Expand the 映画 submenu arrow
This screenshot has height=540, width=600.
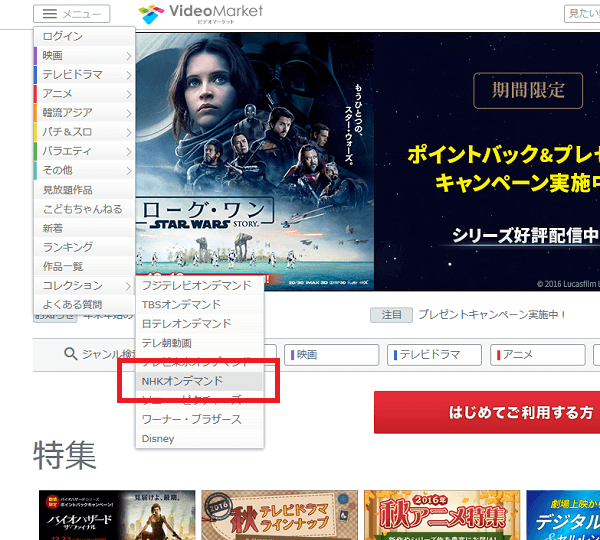coord(129,56)
